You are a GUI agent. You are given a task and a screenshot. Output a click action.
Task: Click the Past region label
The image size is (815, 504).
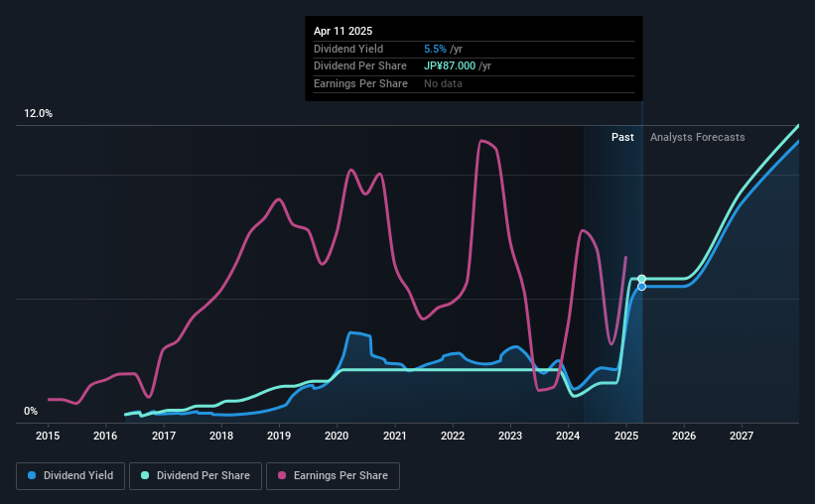click(622, 137)
